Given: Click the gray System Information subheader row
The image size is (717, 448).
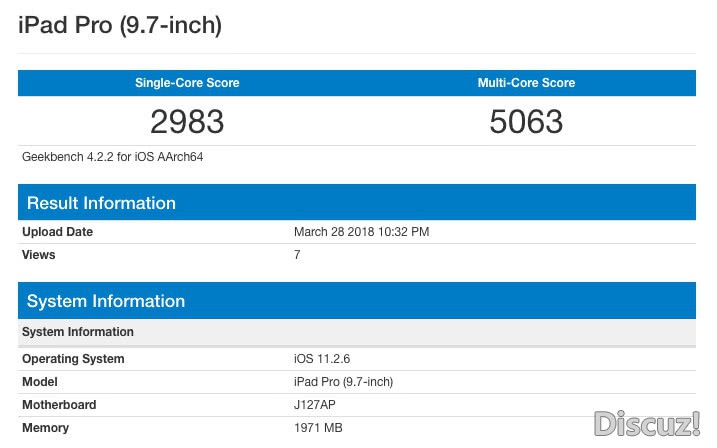Looking at the screenshot, I should (78, 332).
